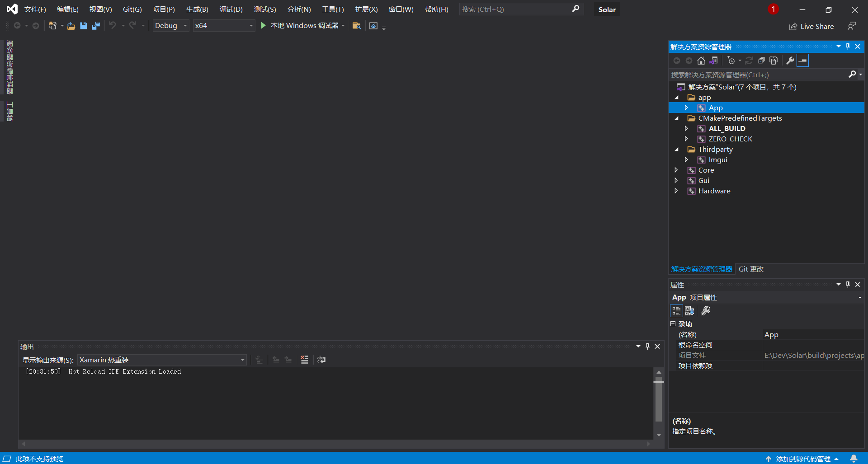The image size is (868, 464).
Task: Click the Solution Explorer search magnifier icon
Action: [852, 75]
